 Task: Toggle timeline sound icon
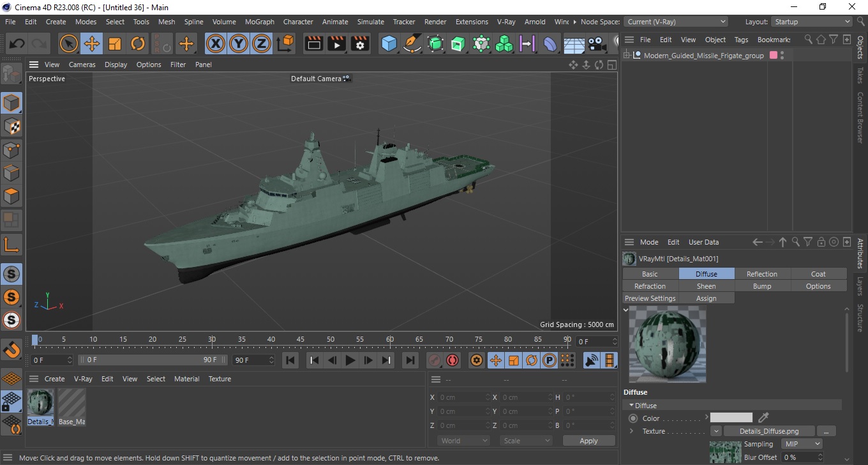click(x=592, y=360)
